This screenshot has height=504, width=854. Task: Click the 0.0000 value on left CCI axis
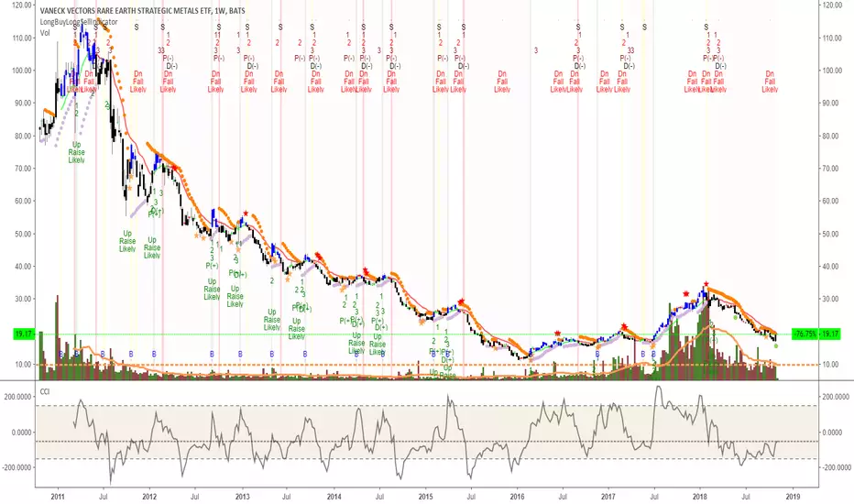22,433
